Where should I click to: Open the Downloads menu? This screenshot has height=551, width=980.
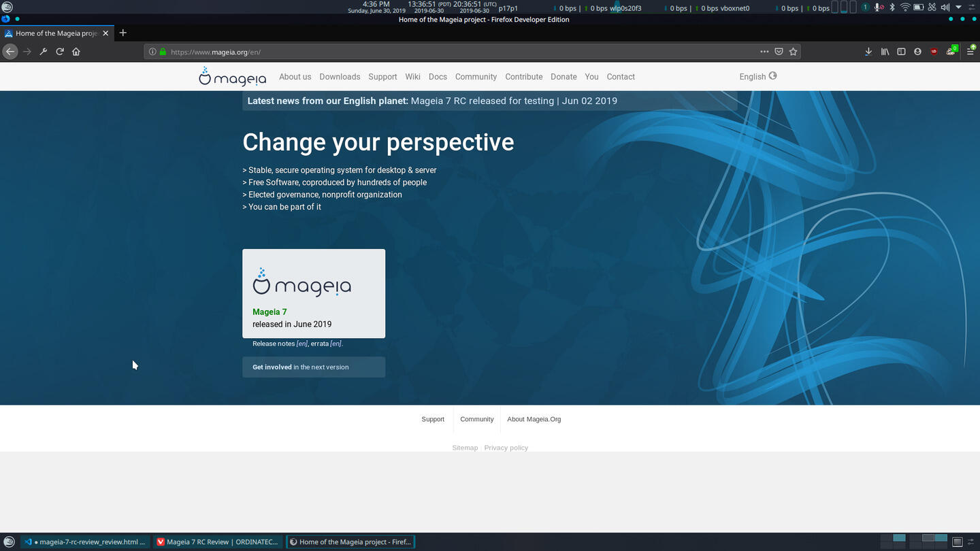[340, 77]
